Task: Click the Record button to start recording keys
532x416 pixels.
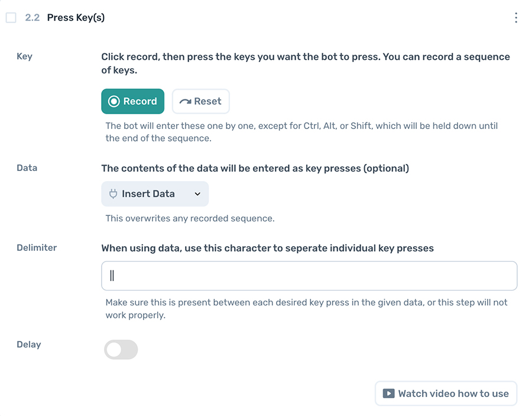Action: [132, 101]
